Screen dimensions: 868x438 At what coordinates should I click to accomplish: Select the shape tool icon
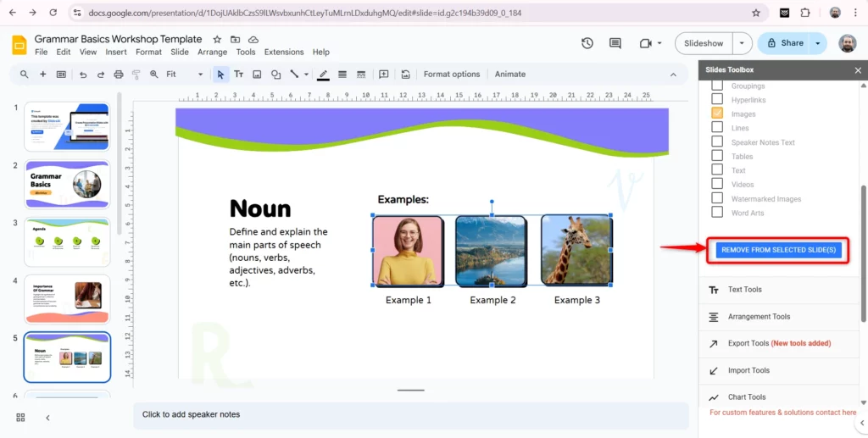[275, 75]
